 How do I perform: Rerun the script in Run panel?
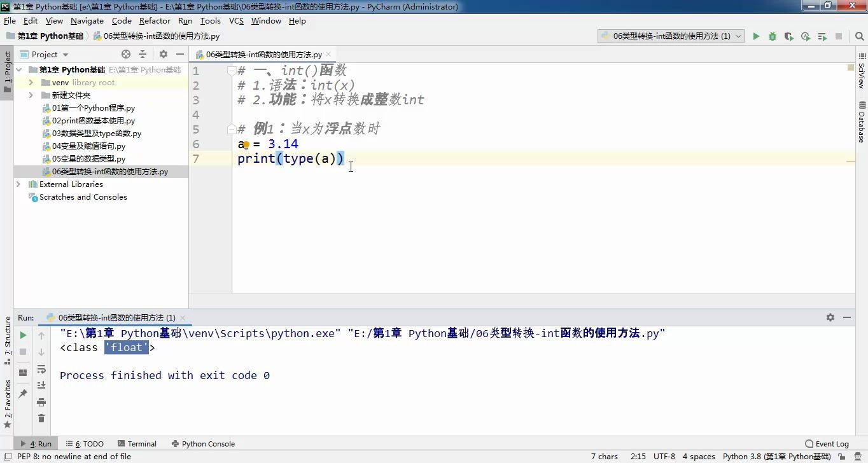(x=23, y=335)
